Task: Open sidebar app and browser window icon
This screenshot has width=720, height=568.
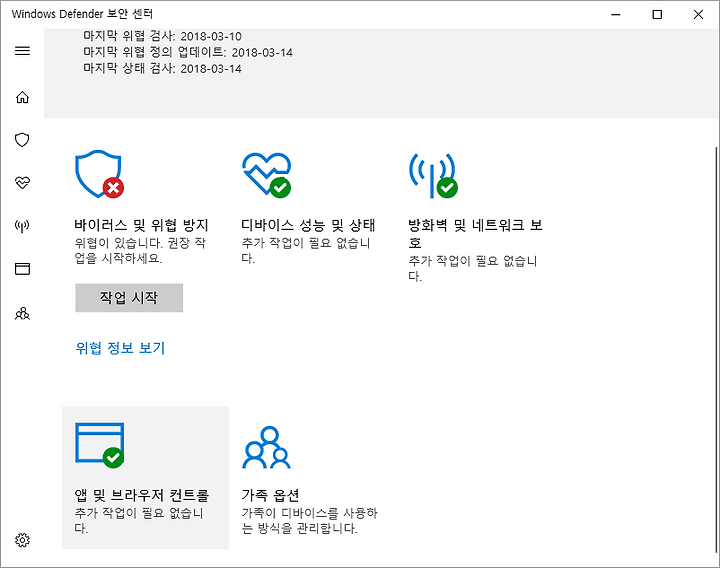Action: (22, 269)
